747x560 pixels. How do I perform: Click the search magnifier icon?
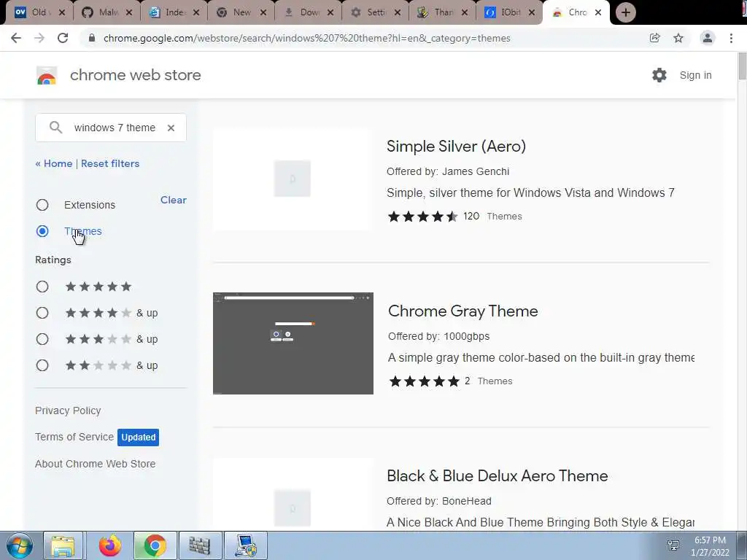point(55,128)
